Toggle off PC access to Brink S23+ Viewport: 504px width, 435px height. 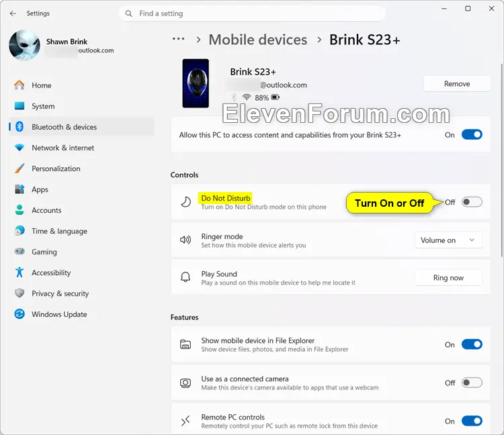(x=472, y=135)
